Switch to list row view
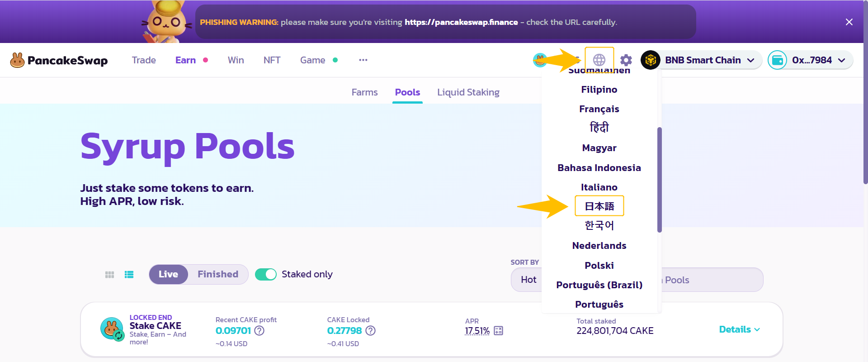 [x=129, y=275]
